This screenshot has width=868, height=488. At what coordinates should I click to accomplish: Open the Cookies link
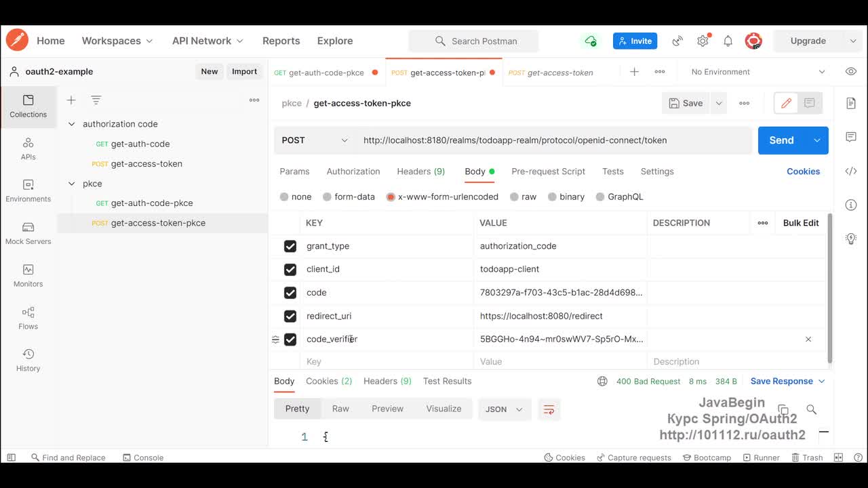point(803,171)
